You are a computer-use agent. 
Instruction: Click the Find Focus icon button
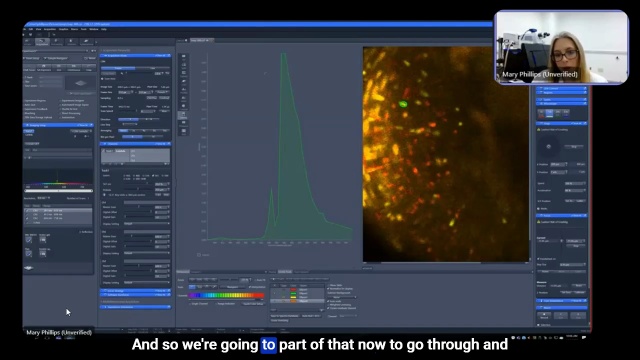coord(29,68)
